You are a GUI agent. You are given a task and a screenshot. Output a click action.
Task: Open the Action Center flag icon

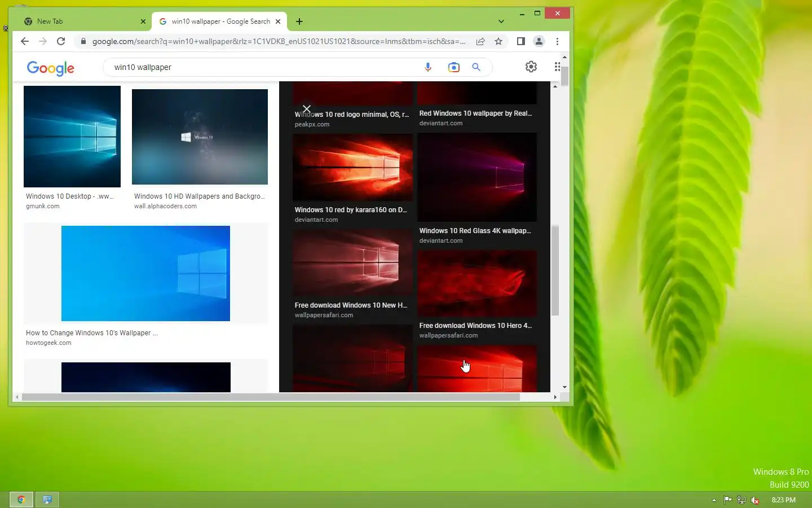point(728,500)
